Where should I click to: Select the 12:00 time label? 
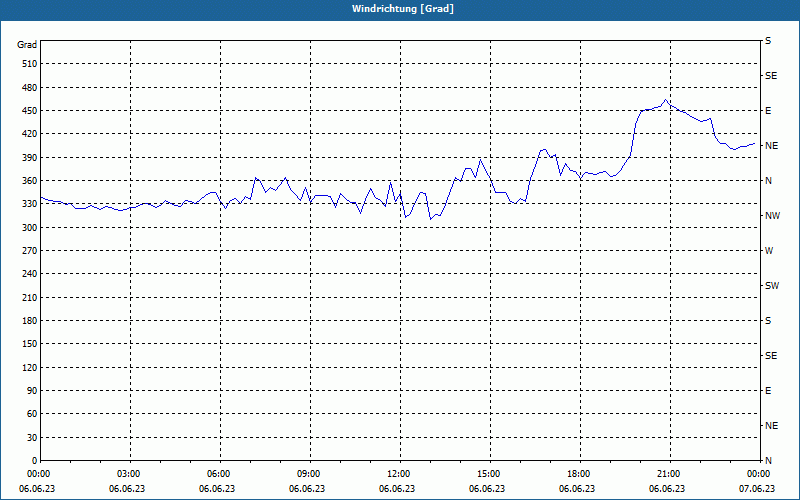[398, 474]
